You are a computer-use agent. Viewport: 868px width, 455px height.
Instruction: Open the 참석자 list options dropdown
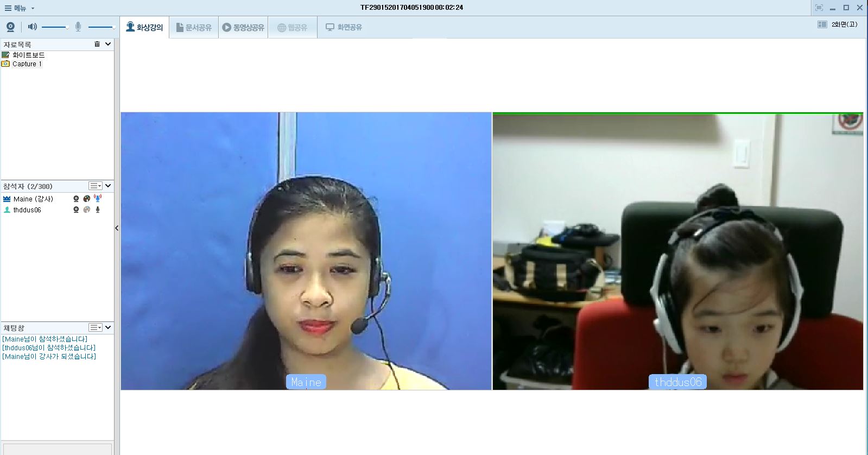(96, 186)
